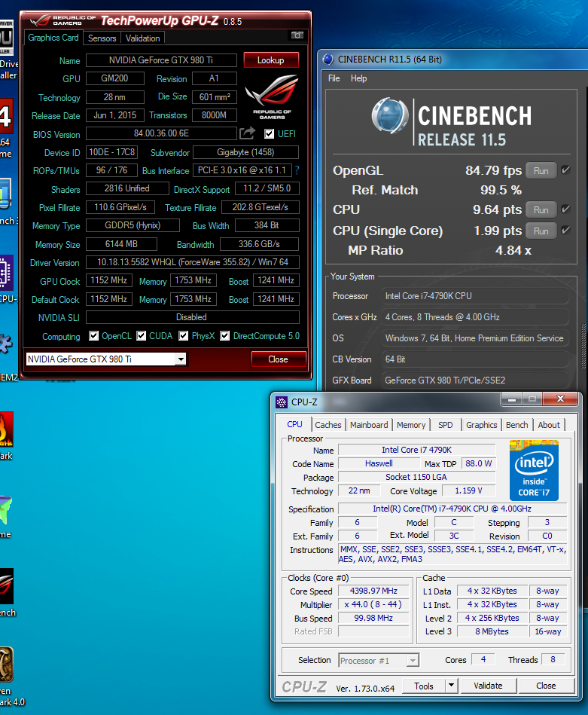Viewport: 588px width, 715px height.
Task: Open the File menu in CINEBENCH
Action: pos(334,78)
